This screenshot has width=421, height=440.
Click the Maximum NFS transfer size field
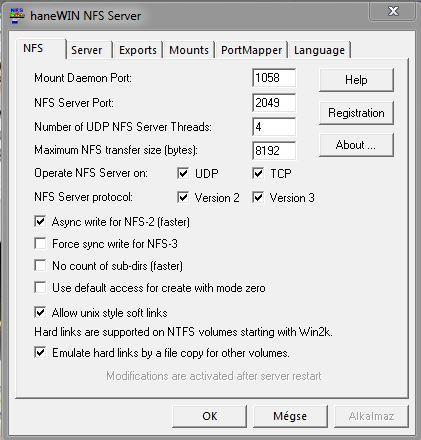pyautogui.click(x=274, y=151)
